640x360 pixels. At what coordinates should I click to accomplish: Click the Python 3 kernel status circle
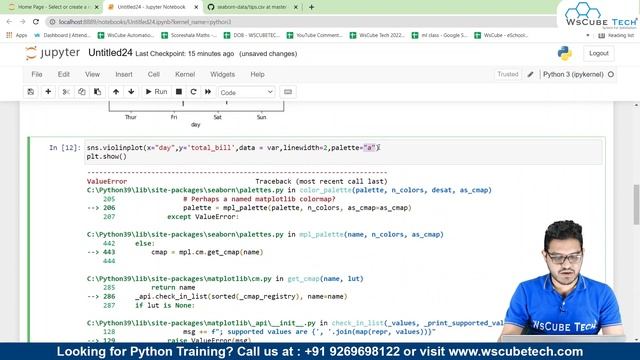coord(611,74)
